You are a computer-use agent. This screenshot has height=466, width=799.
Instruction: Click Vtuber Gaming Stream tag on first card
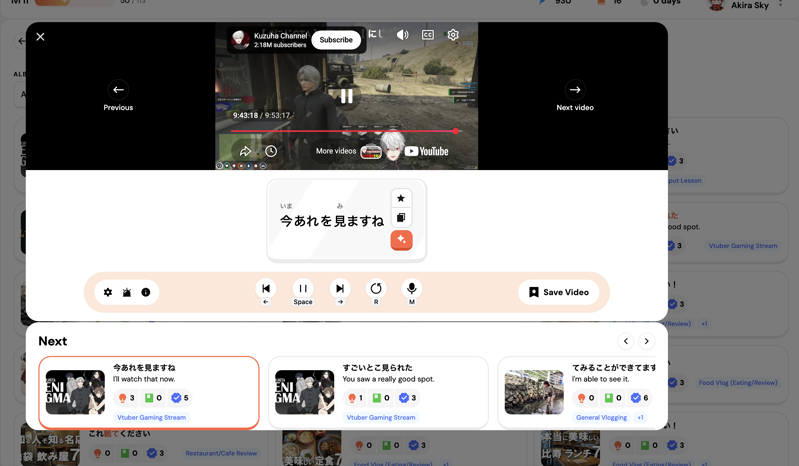151,418
